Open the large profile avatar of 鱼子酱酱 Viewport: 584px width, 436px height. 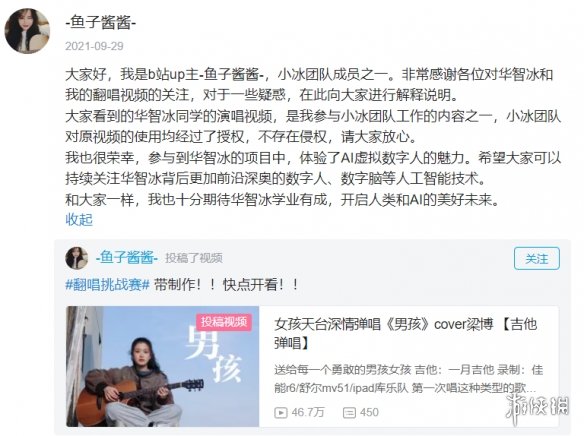tap(27, 31)
